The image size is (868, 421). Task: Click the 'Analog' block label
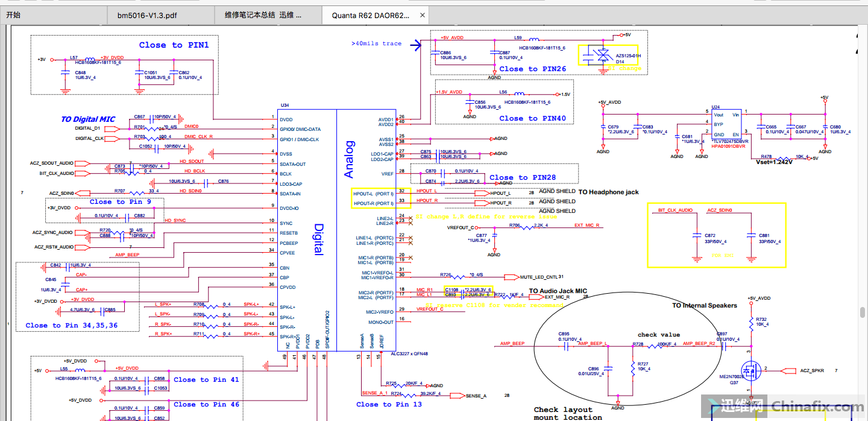pos(349,159)
